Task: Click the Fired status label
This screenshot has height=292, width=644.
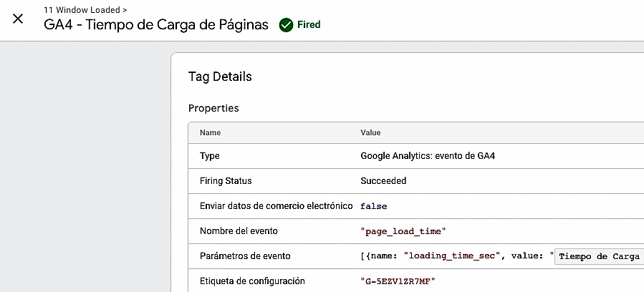Action: (309, 25)
